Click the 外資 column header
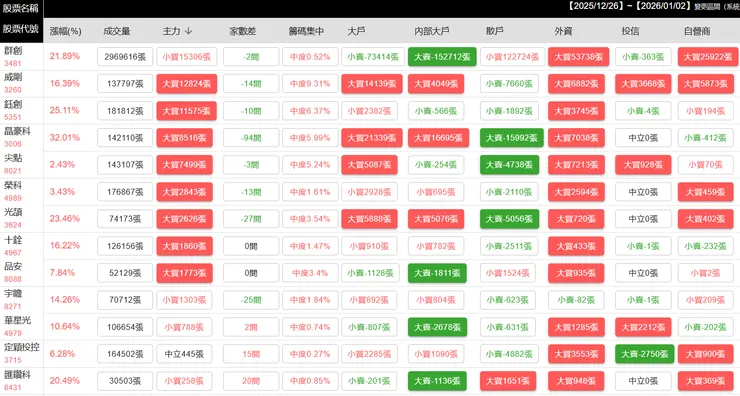The image size is (740, 396). 563,31
